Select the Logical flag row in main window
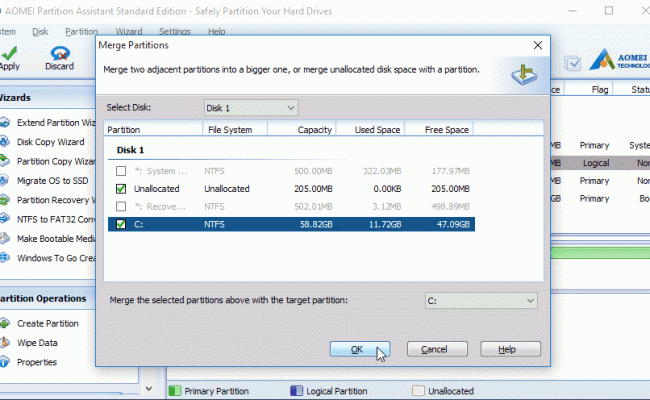Viewport: 650px width, 400px height. [x=600, y=163]
